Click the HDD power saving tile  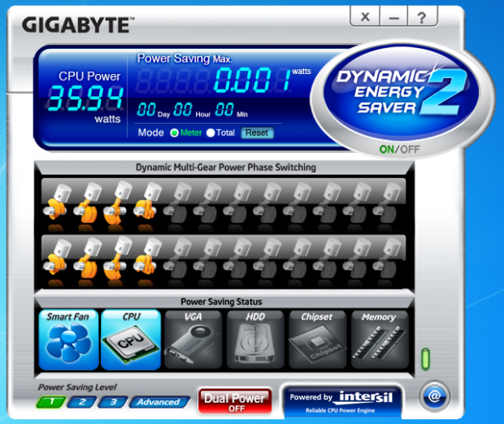tap(255, 339)
